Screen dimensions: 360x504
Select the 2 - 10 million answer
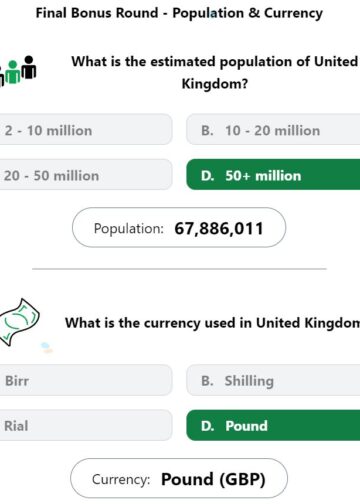[x=86, y=130]
